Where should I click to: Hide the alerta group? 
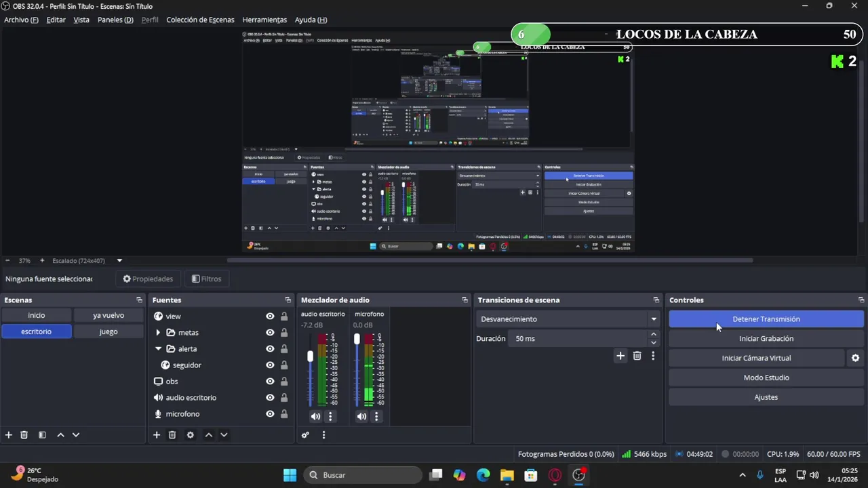(x=270, y=348)
